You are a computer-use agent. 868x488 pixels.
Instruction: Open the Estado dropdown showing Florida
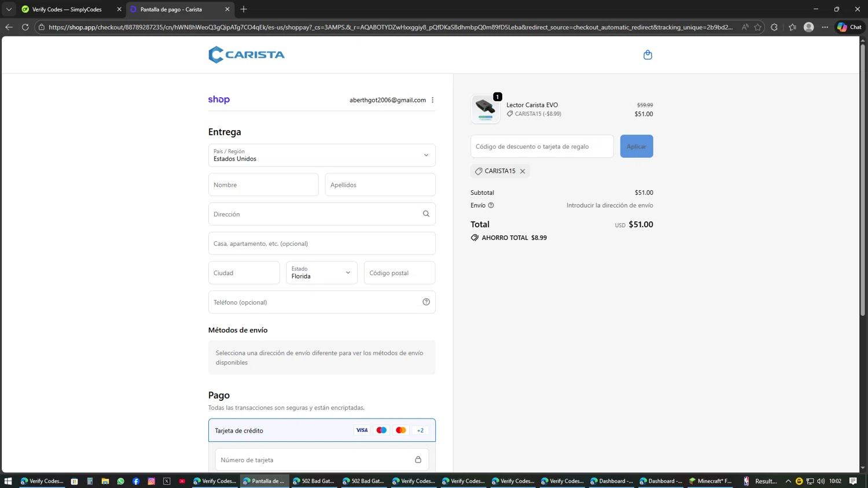pyautogui.click(x=322, y=273)
